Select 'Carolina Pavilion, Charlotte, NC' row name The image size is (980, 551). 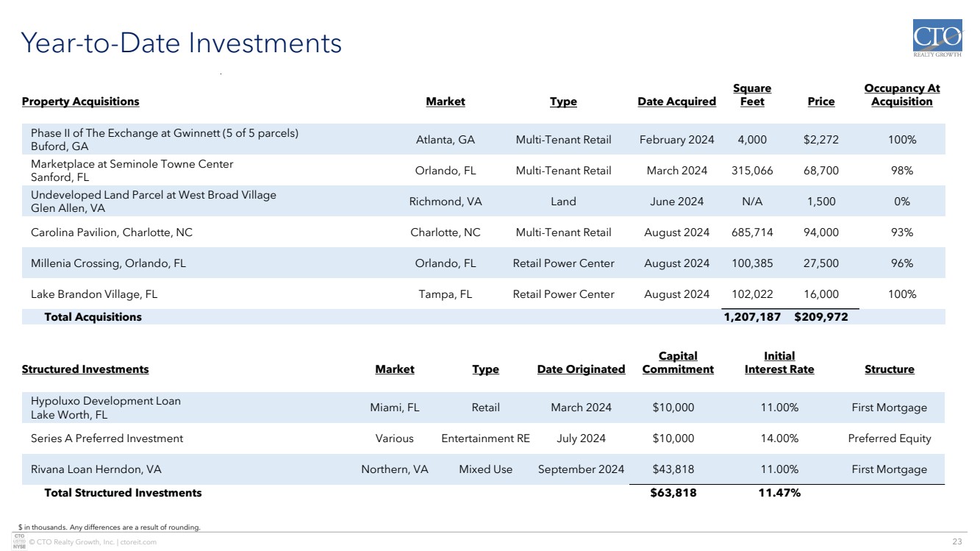pos(112,232)
